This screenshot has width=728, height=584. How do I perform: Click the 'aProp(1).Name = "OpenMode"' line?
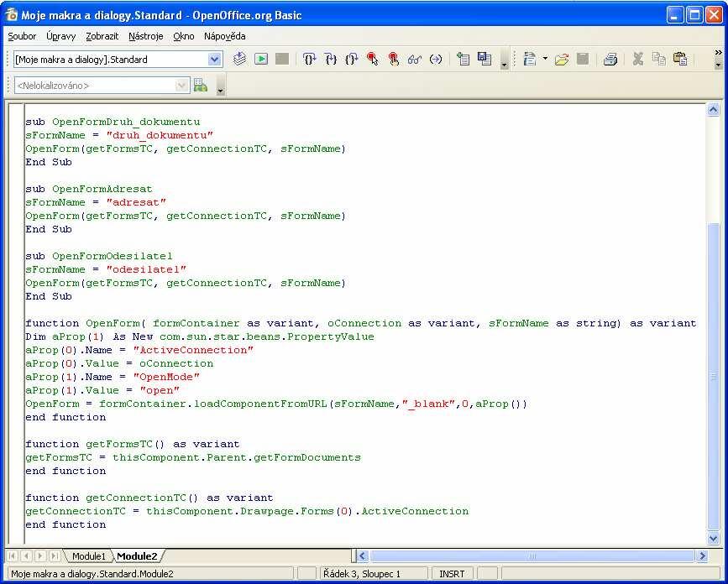[x=113, y=377]
